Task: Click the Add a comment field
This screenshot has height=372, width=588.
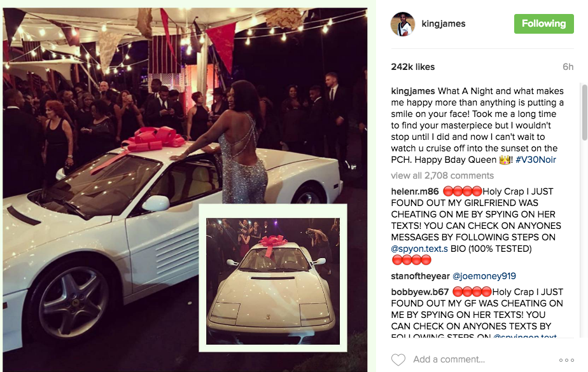Action: click(x=484, y=360)
